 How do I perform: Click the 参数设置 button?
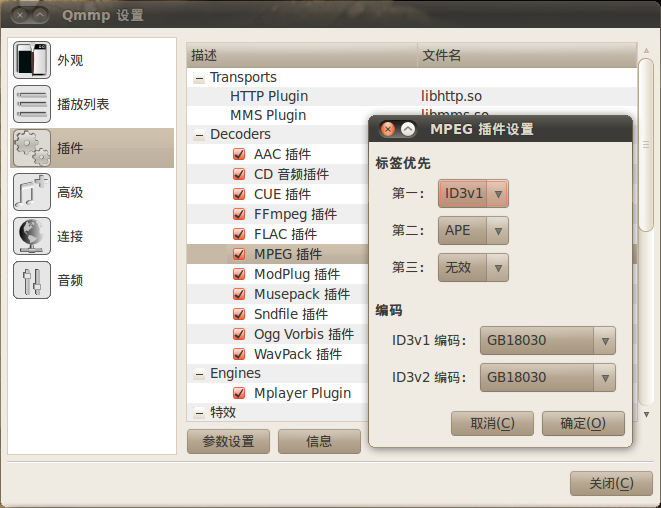point(228,441)
